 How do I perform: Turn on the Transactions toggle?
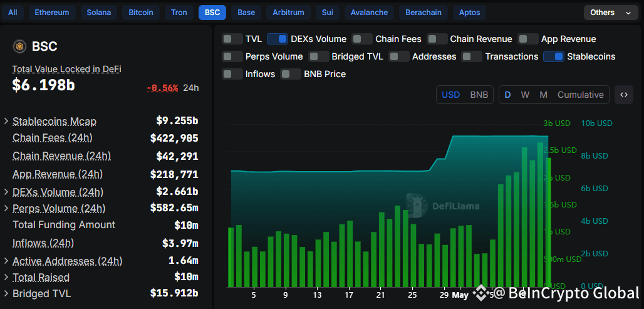(472, 56)
